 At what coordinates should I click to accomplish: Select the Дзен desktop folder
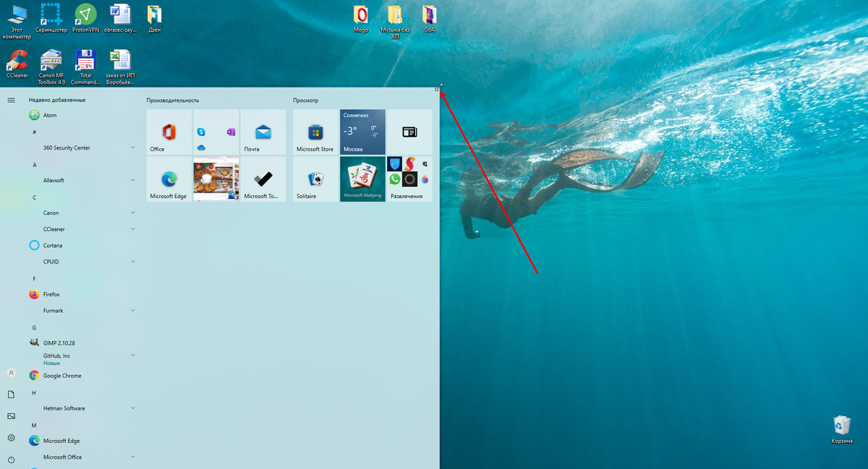pos(154,18)
